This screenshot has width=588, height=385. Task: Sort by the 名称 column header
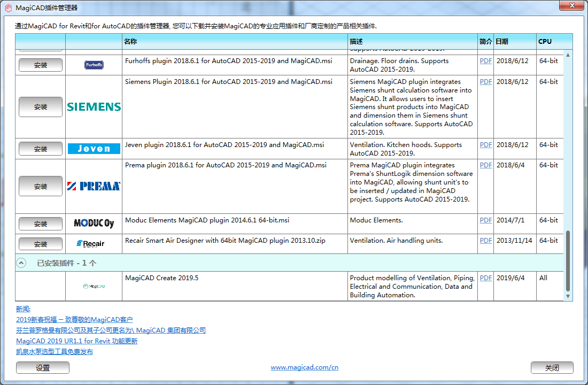coord(235,41)
